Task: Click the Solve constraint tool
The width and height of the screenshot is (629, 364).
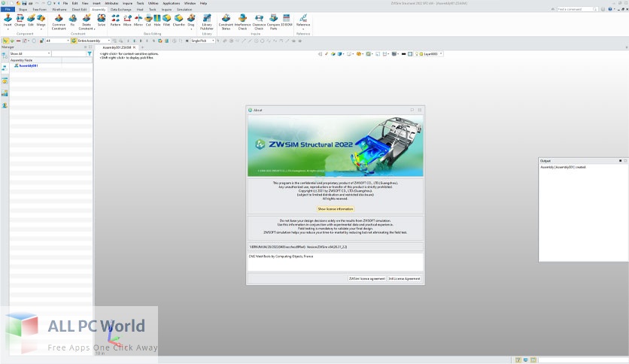Action: pyautogui.click(x=102, y=20)
